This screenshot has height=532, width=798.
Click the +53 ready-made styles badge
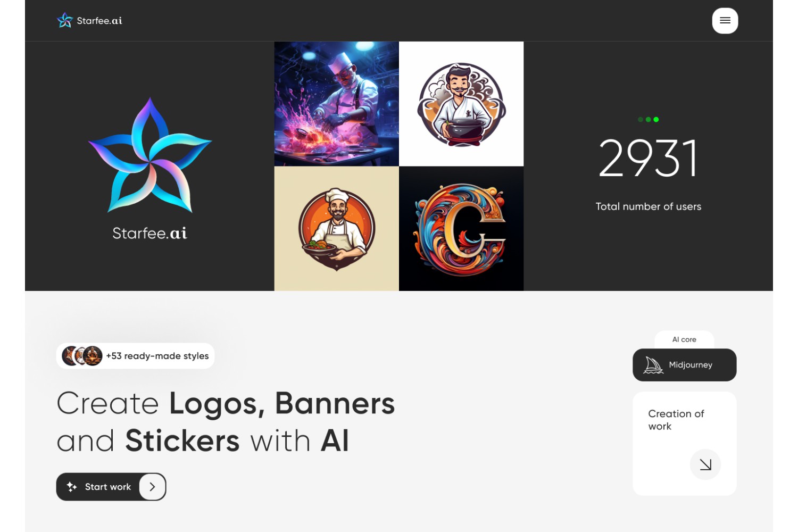click(135, 356)
